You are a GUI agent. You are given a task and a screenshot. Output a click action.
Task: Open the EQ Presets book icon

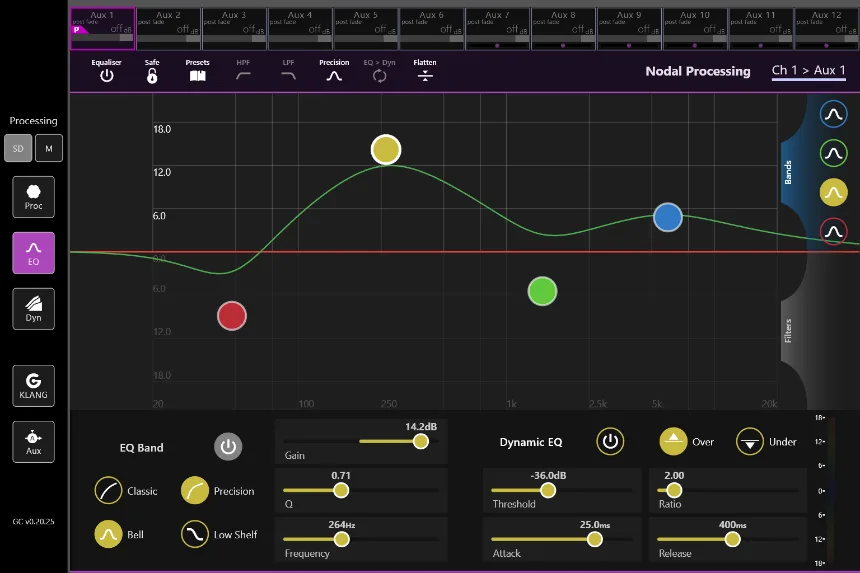(x=197, y=76)
